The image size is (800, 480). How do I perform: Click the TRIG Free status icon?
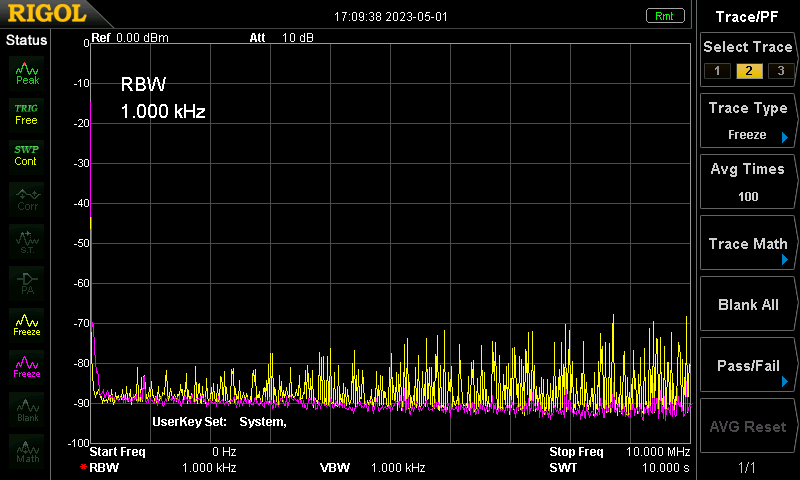pos(27,115)
